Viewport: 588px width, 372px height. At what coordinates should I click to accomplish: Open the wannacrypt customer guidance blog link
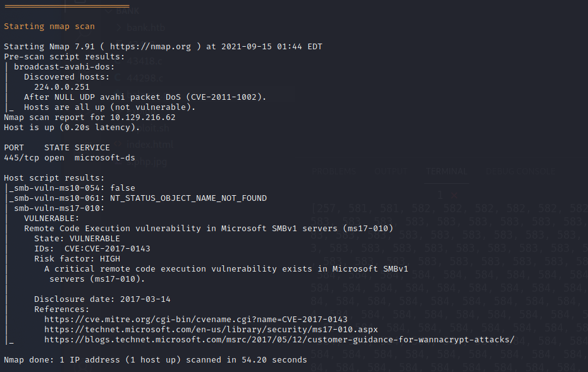pyautogui.click(x=279, y=340)
